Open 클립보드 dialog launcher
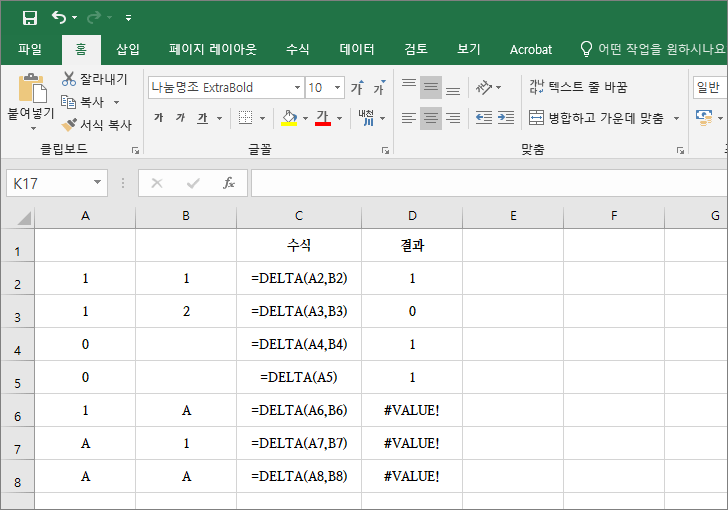728x510 pixels. [135, 150]
